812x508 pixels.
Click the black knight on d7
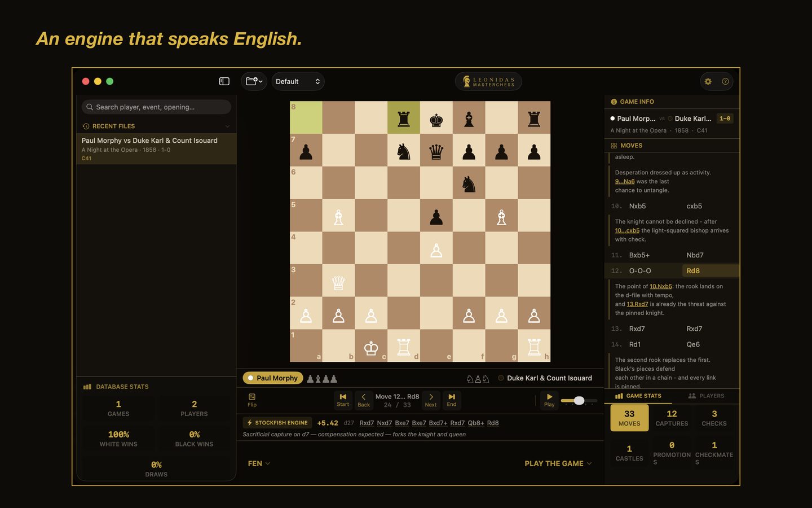tap(404, 151)
